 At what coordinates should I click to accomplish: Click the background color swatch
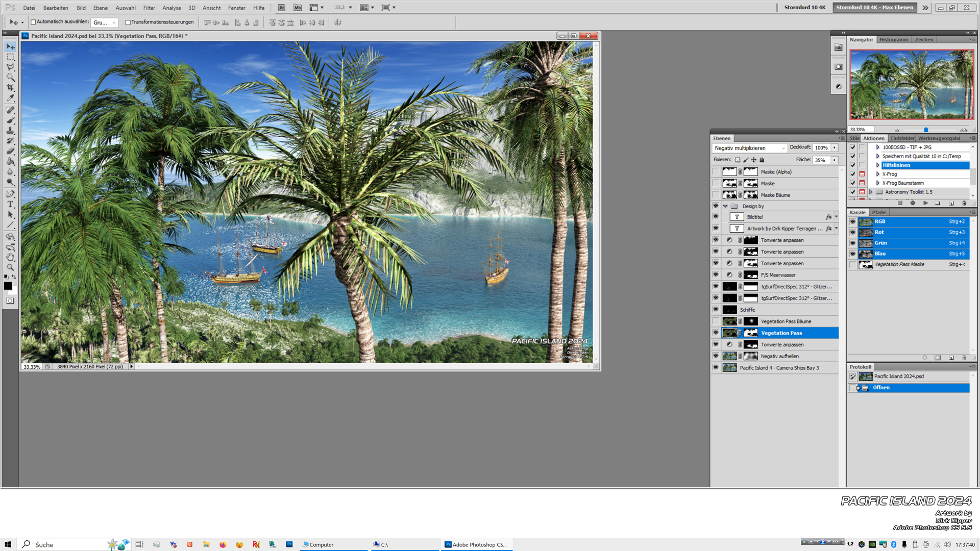(14, 291)
